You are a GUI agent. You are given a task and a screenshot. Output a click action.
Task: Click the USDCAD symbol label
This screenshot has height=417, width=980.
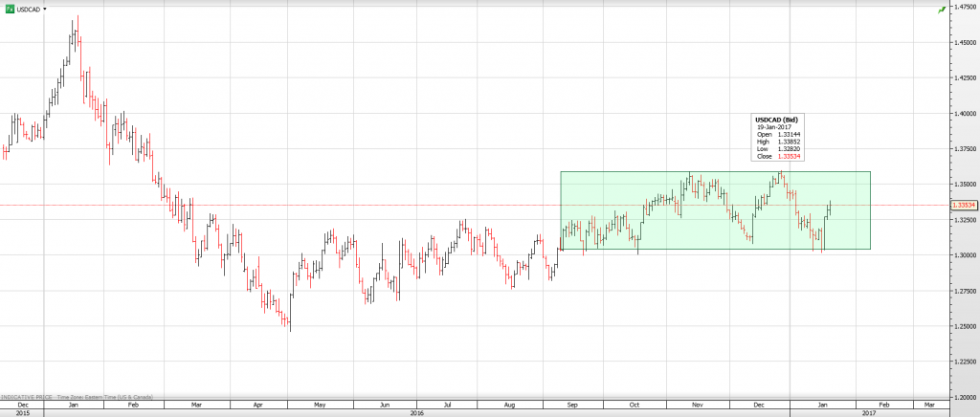28,9
